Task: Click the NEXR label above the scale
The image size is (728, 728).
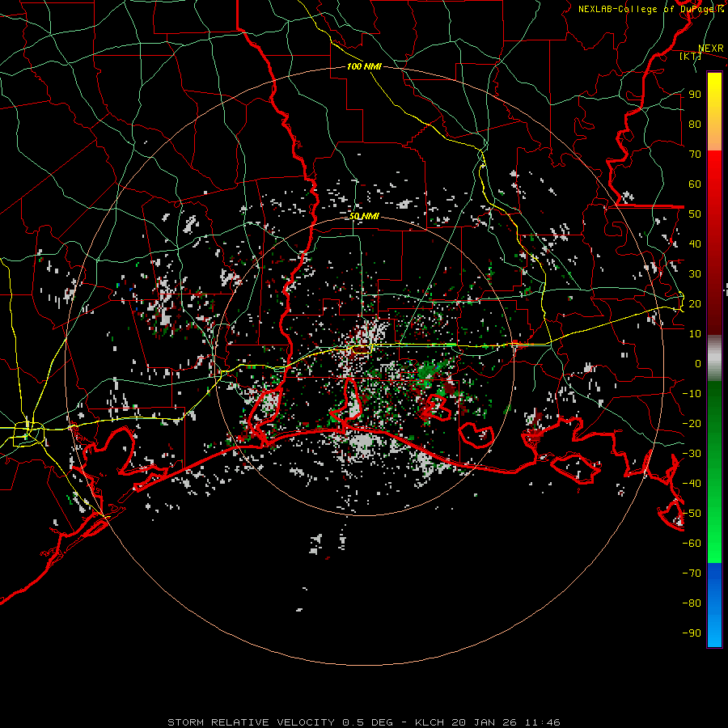Action: pyautogui.click(x=711, y=49)
